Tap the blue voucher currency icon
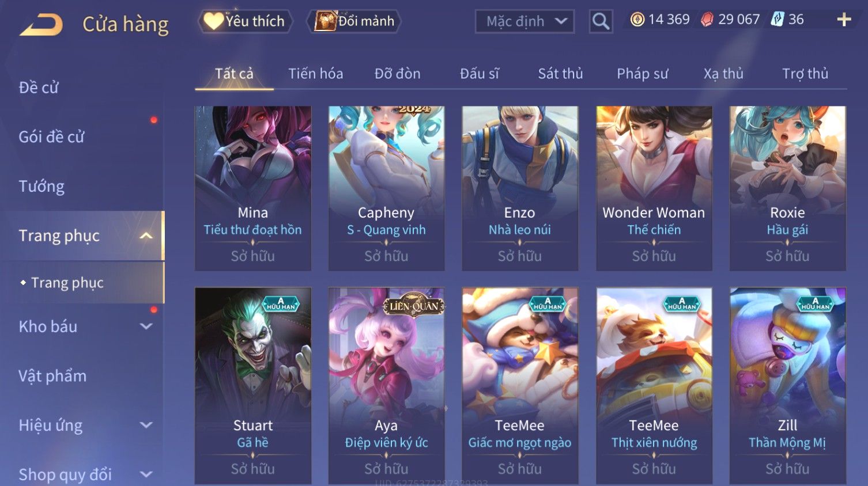This screenshot has height=486, width=868. tap(778, 20)
